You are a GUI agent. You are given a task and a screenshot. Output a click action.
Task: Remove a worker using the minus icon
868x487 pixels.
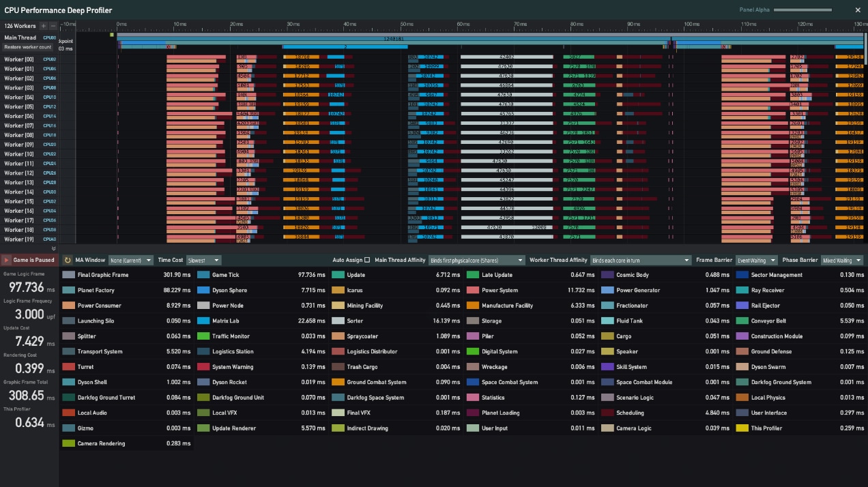coord(52,25)
